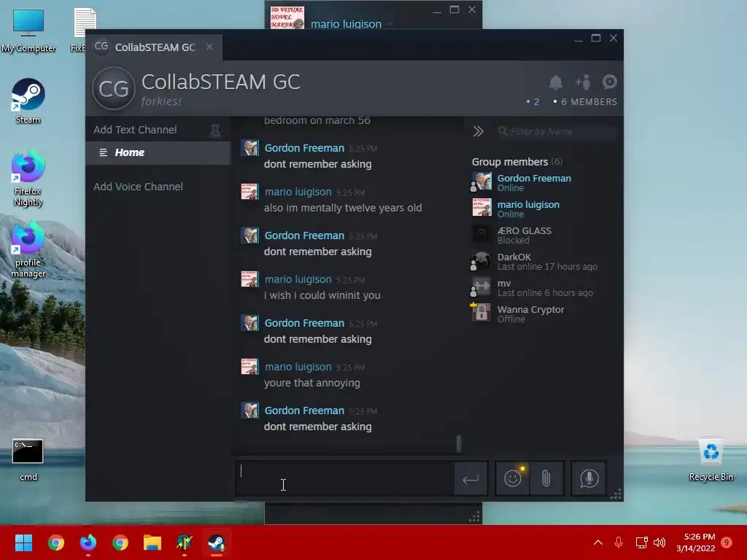The height and width of the screenshot is (560, 747).
Task: Open Recycle Bin on desktop
Action: (x=711, y=460)
